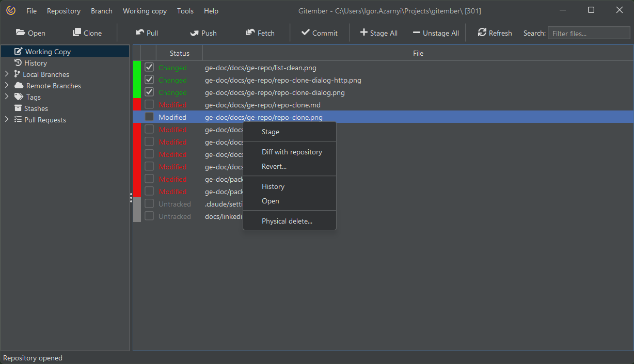The width and height of the screenshot is (634, 364).
Task: Expand the Local Branches tree node
Action: [x=7, y=74]
